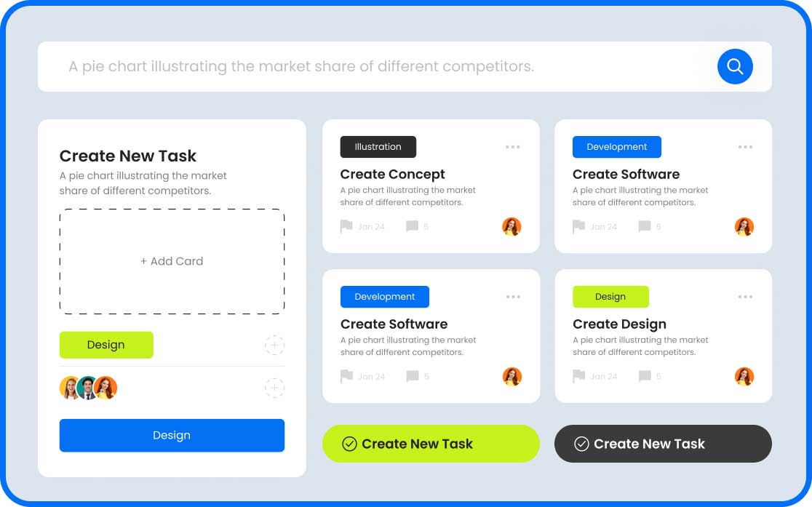Click the dashed plus circle beside Design tag
This screenshot has width=812, height=507.
coord(274,345)
